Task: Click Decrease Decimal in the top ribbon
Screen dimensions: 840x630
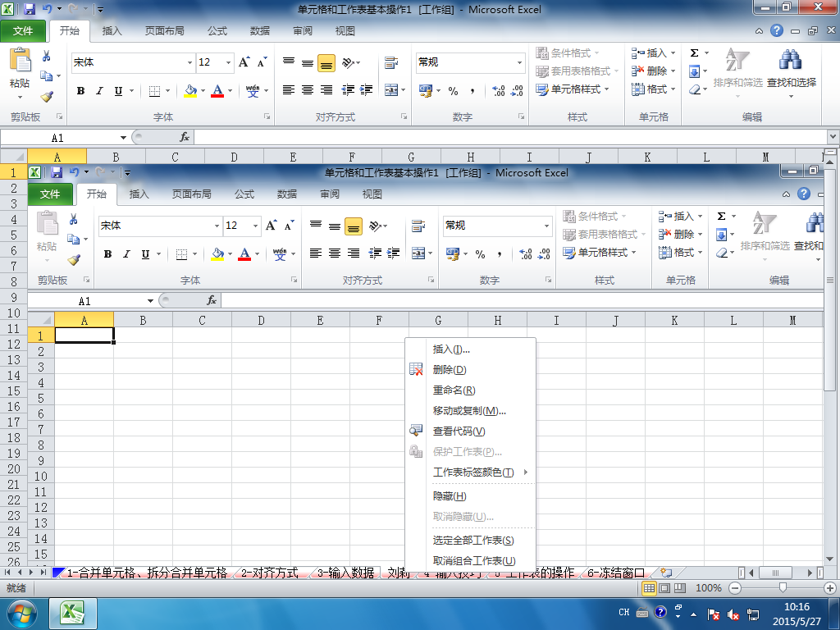Action: coord(517,91)
